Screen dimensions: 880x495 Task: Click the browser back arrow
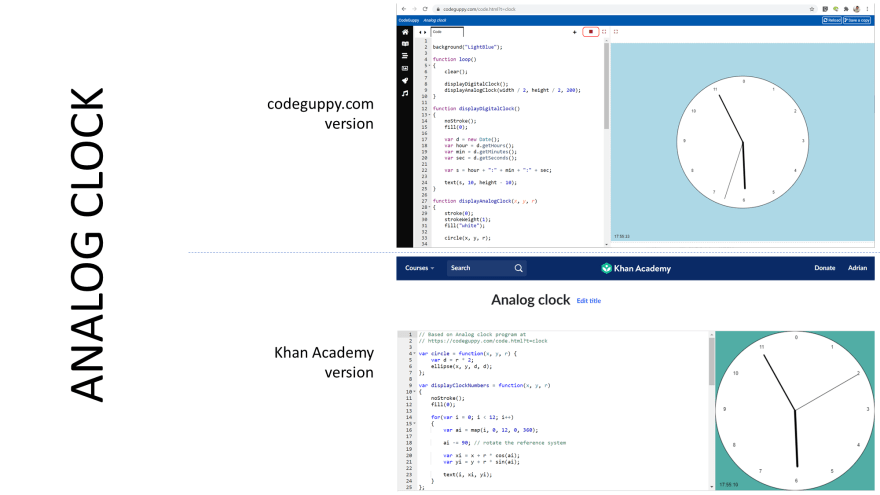tap(404, 9)
